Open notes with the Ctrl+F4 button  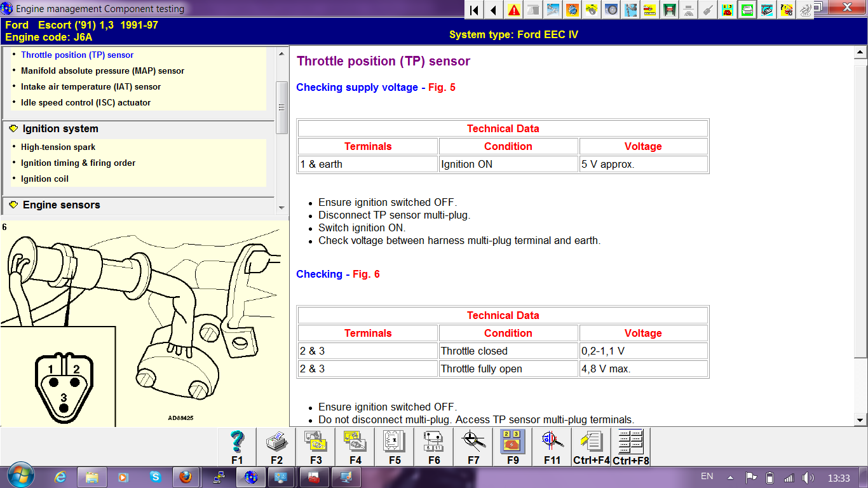click(x=592, y=447)
